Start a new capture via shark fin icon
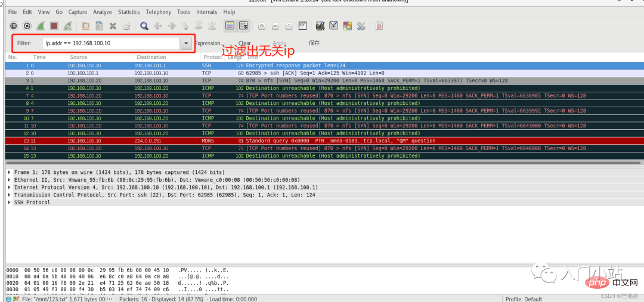Viewport: 644px width, 302px height. [x=41, y=26]
